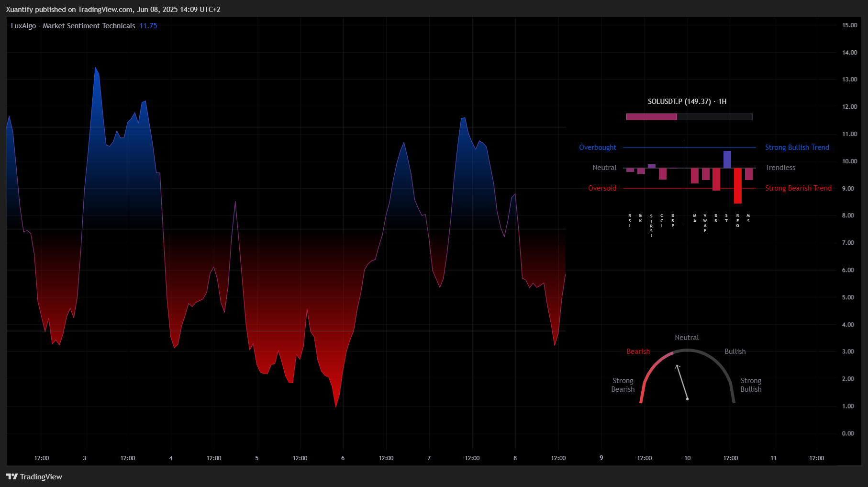Click the CCI column label
Image resolution: width=868 pixels, height=487 pixels.
coord(662,220)
